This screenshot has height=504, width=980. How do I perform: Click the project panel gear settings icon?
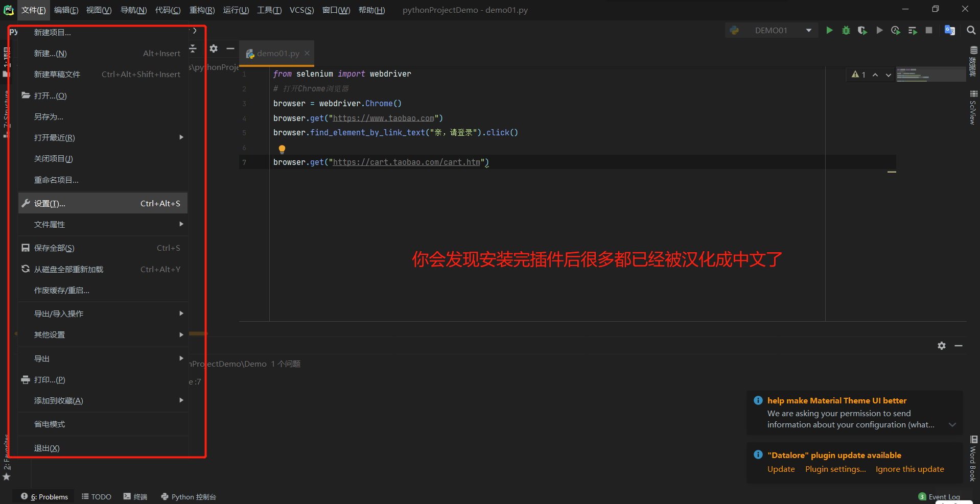(x=214, y=49)
